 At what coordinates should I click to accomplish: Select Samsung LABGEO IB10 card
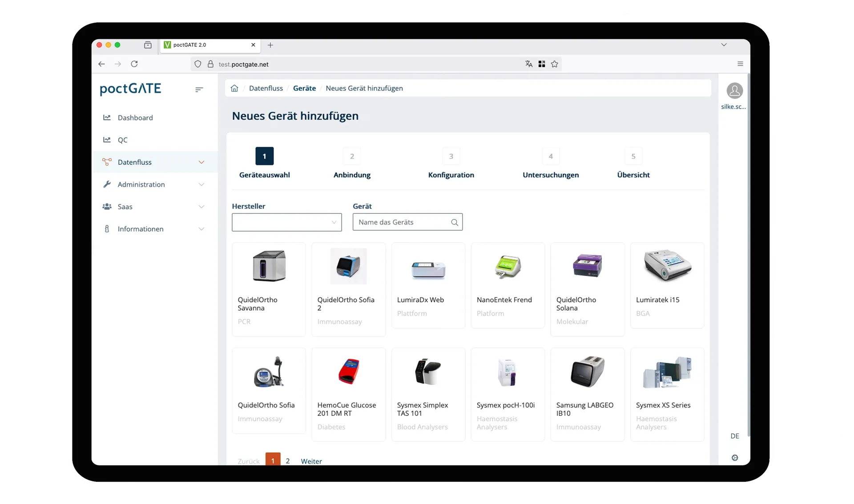click(587, 395)
